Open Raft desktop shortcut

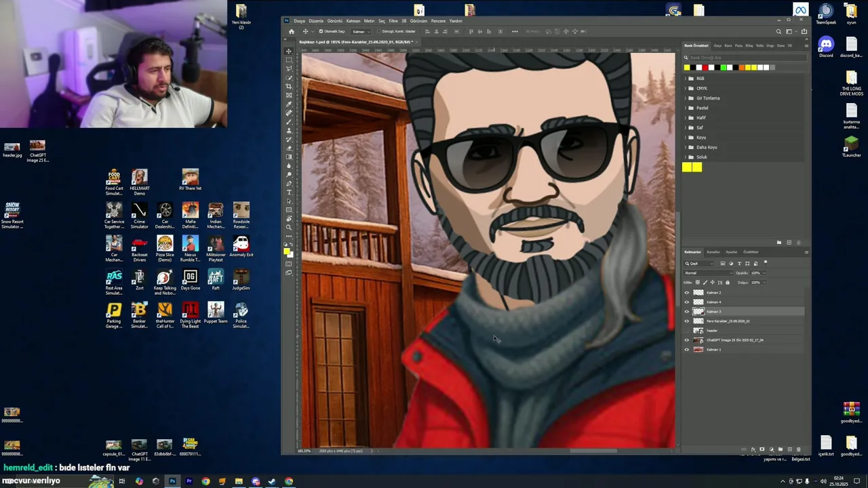tap(216, 279)
